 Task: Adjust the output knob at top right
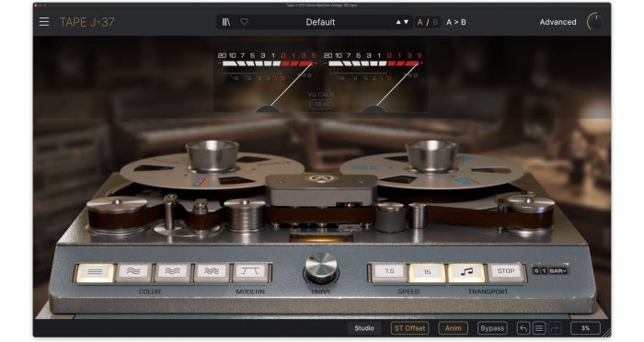tap(595, 21)
